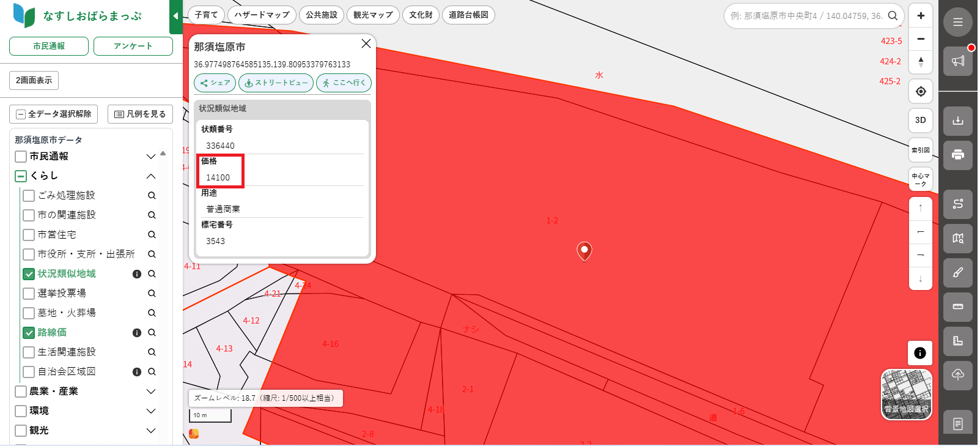
Task: Expand the 農業・産業 category
Action: (151, 392)
